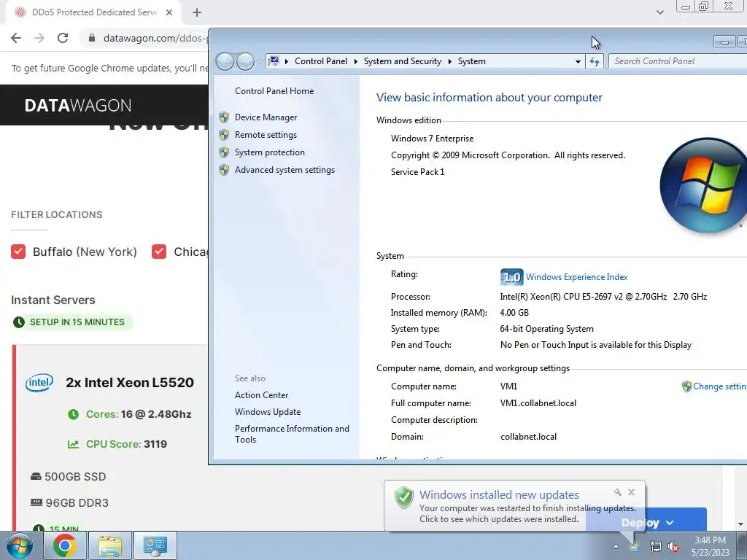This screenshot has height=560, width=747.
Task: Click the Device Manager shield icon
Action: (x=224, y=117)
